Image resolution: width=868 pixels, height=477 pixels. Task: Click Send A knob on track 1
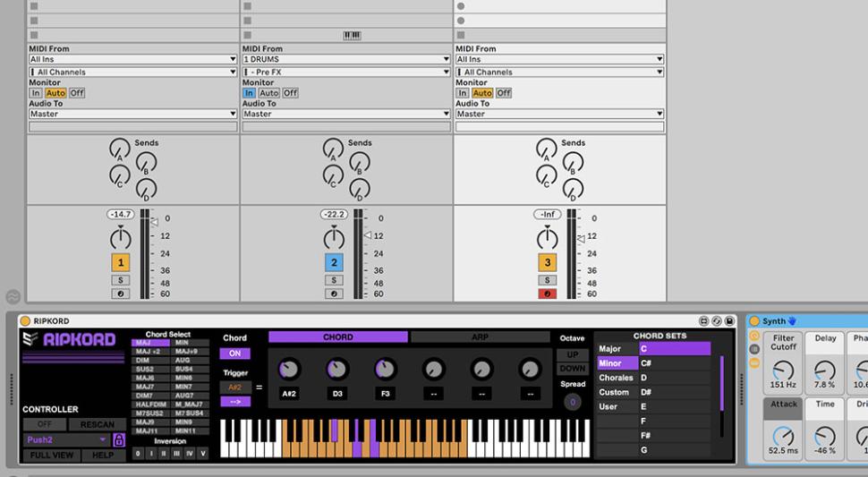point(119,149)
